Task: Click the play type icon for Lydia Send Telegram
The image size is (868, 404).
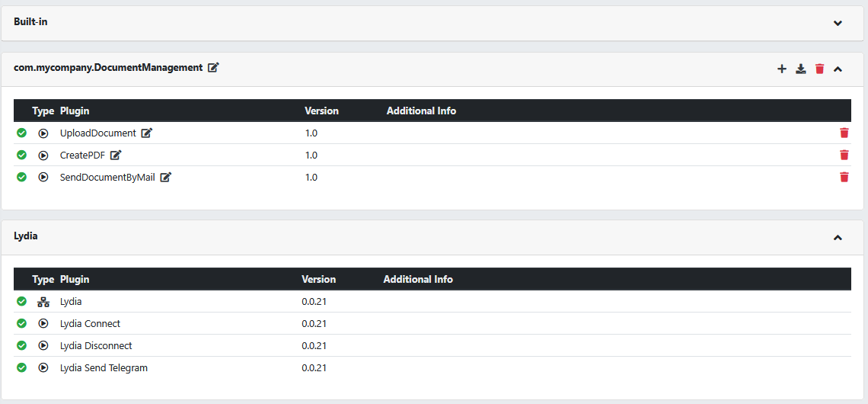Action: pos(43,367)
